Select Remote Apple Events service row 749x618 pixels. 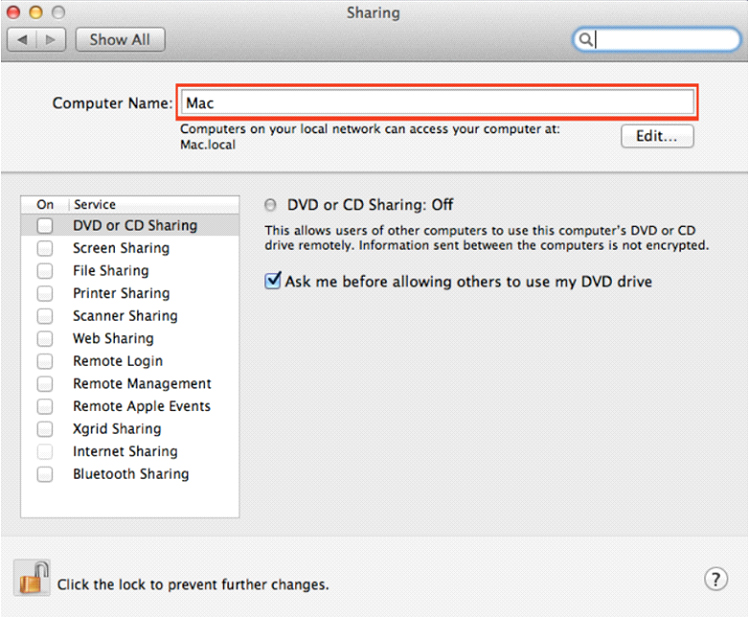click(x=130, y=406)
